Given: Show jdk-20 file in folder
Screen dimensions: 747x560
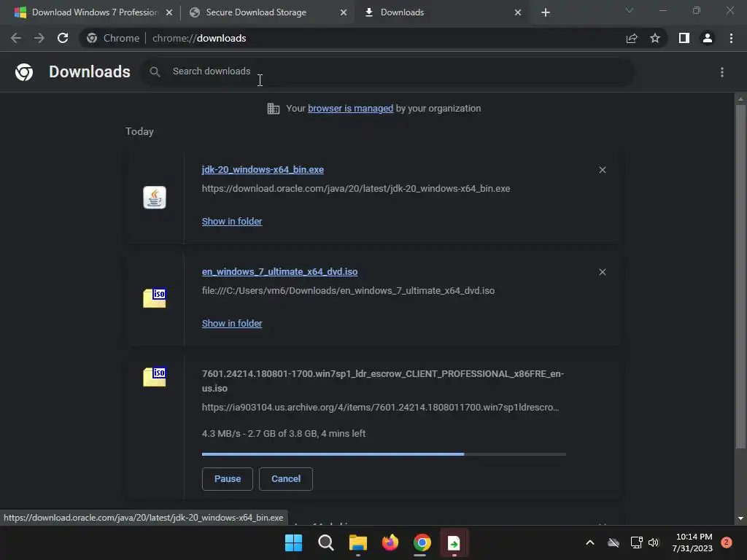Looking at the screenshot, I should [x=232, y=222].
